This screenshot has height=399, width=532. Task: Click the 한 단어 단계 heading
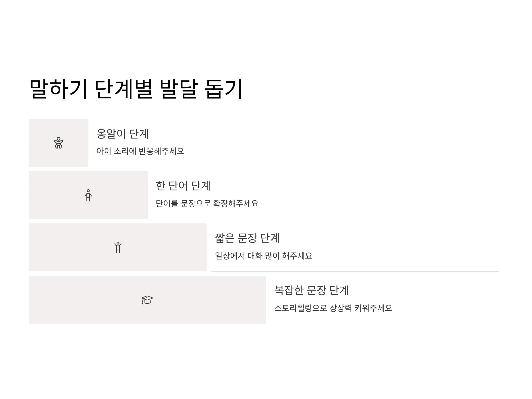[x=183, y=186]
